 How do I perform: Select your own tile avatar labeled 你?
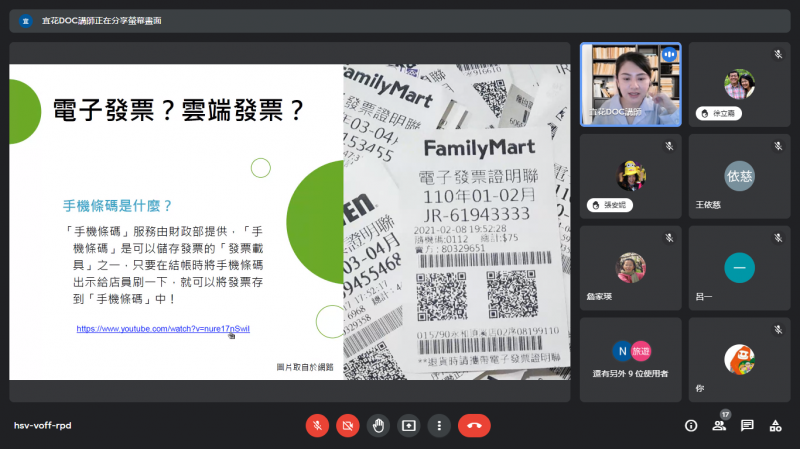[739, 359]
